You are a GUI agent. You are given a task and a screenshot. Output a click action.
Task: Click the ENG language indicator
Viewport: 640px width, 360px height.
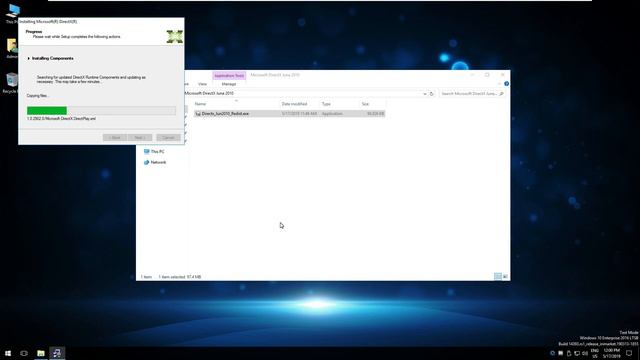coord(595,351)
